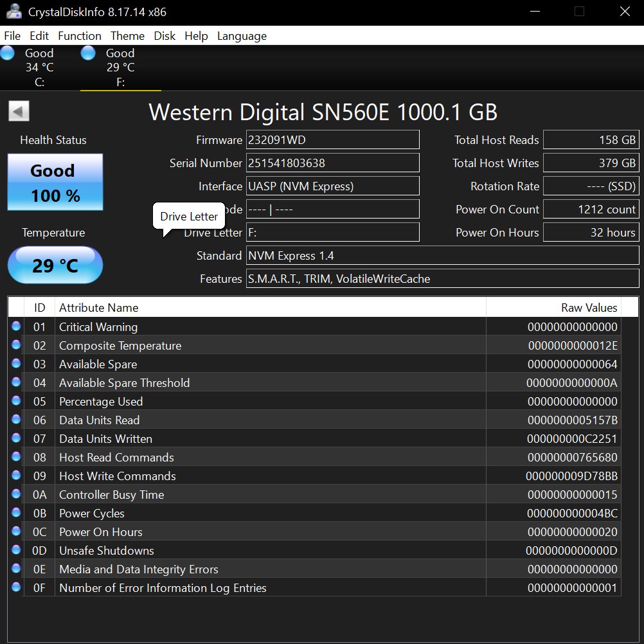The height and width of the screenshot is (644, 644).
Task: Click the Western Digital SN560E model title
Action: (x=323, y=112)
